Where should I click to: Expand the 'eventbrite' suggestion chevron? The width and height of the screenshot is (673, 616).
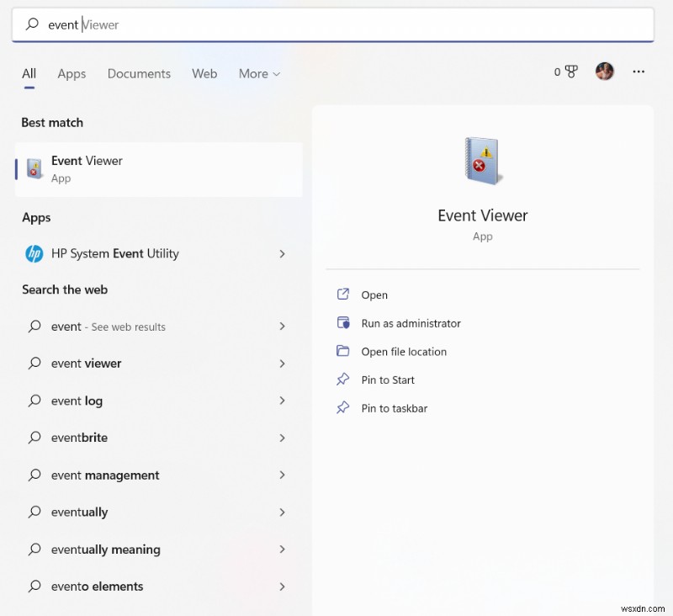[x=282, y=438]
